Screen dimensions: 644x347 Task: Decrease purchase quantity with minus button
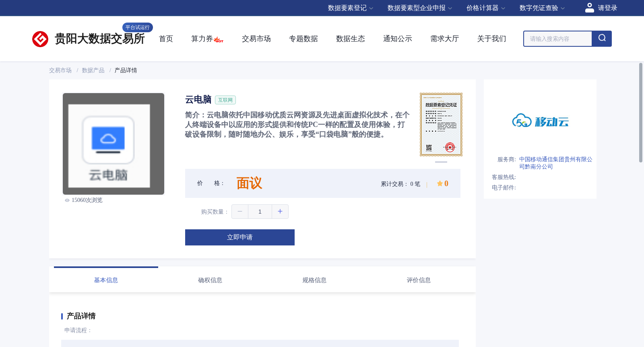click(240, 212)
